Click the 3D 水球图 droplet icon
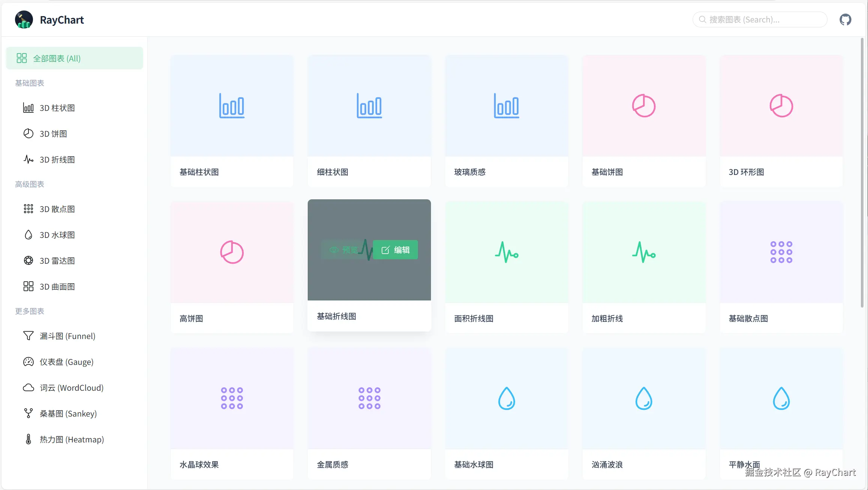Screen dimensions: 868x490 (x=28, y=235)
